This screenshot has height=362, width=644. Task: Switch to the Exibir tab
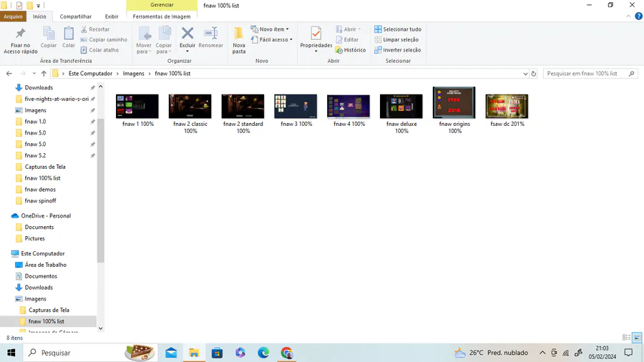[x=112, y=16]
